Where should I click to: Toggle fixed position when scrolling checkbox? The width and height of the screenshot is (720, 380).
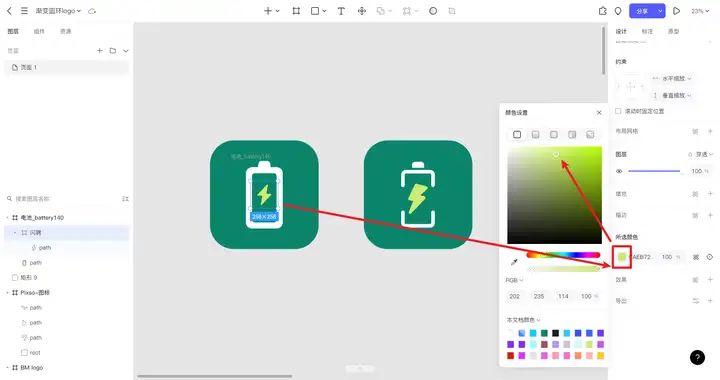(618, 111)
